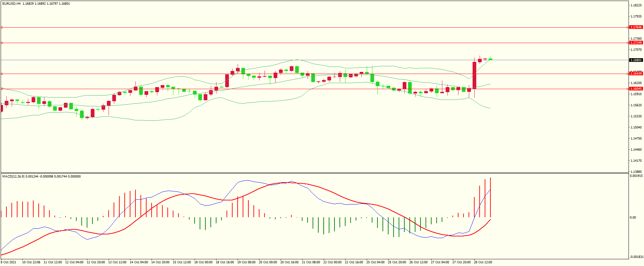Click the 1.14170 price scale value
The image size is (644, 266).
point(636,161)
